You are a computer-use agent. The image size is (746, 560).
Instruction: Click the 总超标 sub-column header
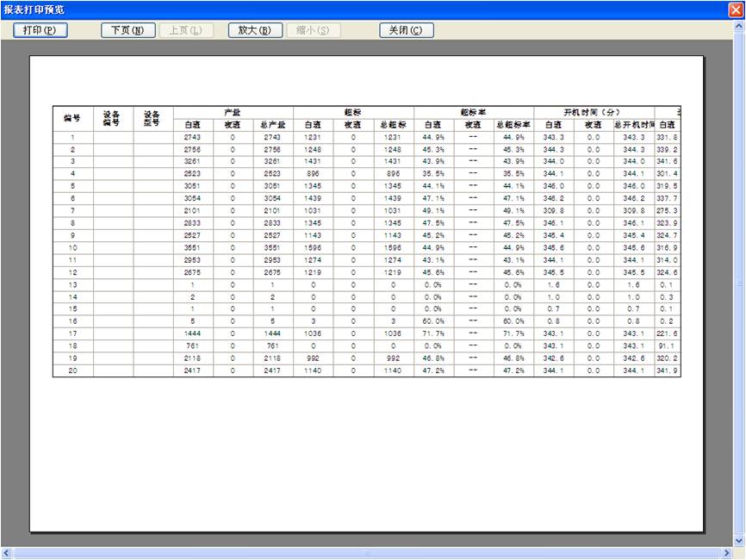click(393, 125)
